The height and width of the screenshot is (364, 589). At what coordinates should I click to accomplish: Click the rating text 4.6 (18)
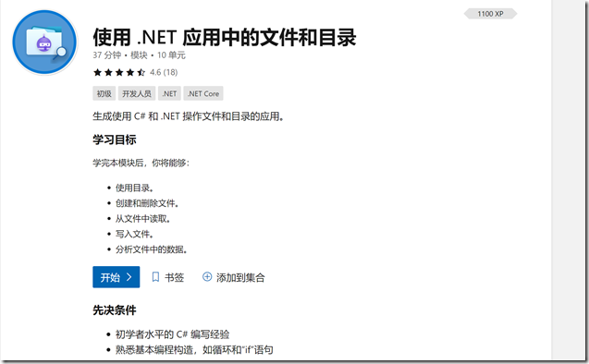[164, 72]
